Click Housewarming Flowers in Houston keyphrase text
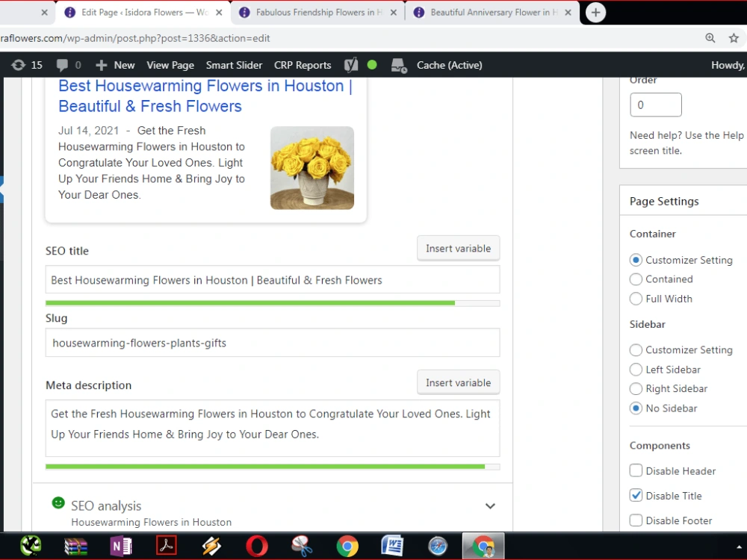The height and width of the screenshot is (560, 747). 152,522
